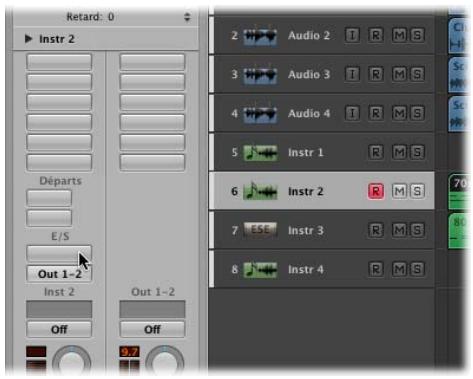Image resolution: width=473 pixels, height=379 pixels.
Task: Toggle input monitoring on Audio 4
Action: click(352, 113)
